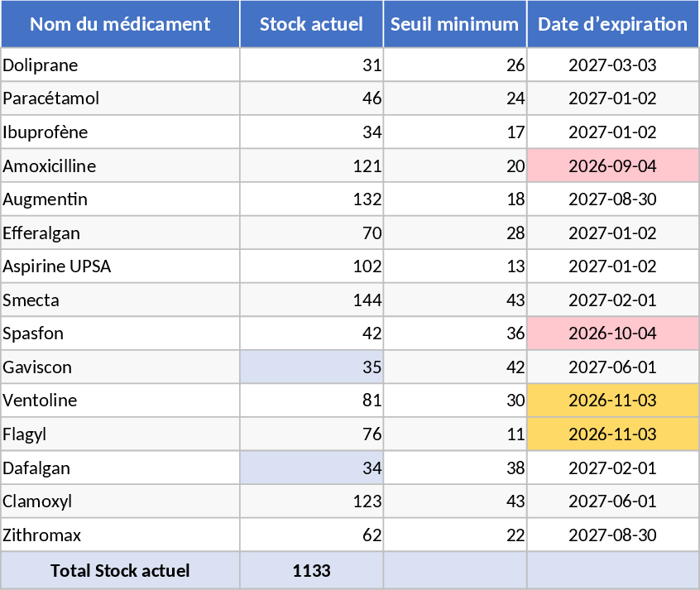Screen dimensions: 700x590
Task: Click the Doliprane medication name cell
Action: (x=120, y=65)
